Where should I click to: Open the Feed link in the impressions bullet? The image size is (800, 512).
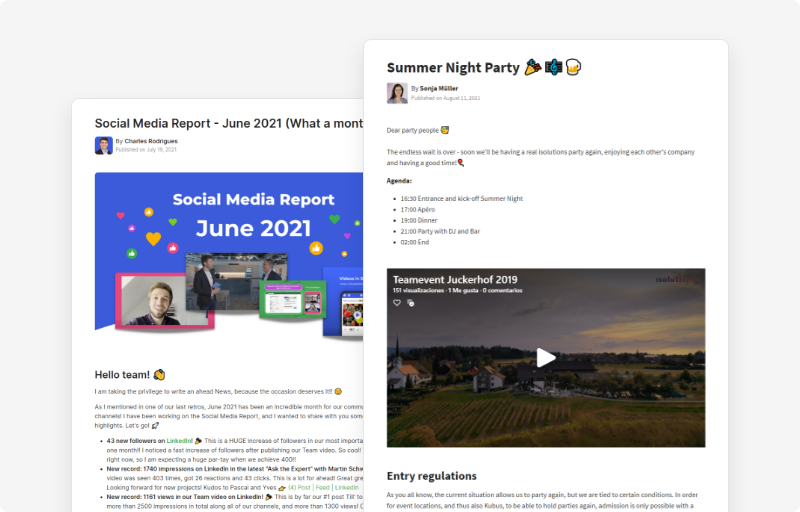coord(322,488)
